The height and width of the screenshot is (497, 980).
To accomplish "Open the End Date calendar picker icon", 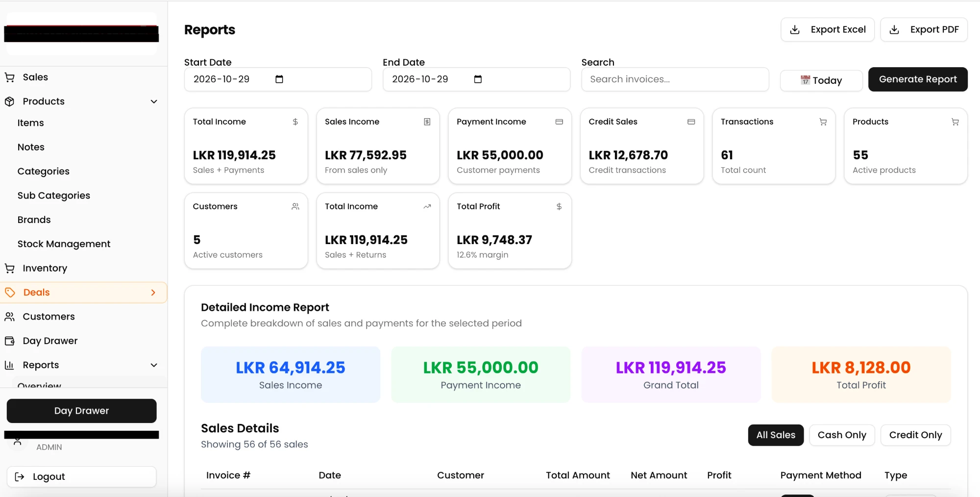I will pyautogui.click(x=478, y=79).
